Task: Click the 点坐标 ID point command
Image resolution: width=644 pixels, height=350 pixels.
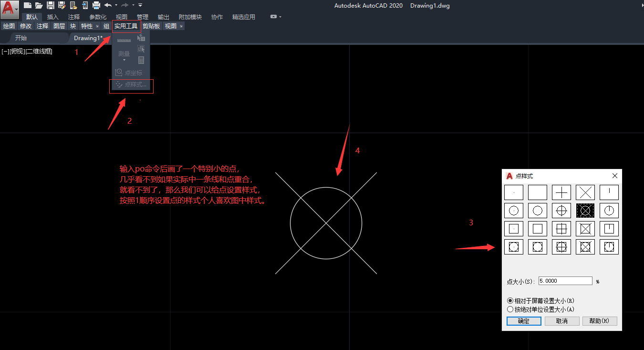Action: 129,73
